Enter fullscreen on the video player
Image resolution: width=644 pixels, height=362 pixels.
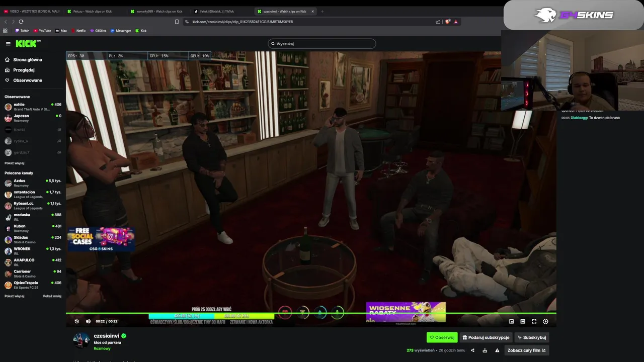(534, 321)
